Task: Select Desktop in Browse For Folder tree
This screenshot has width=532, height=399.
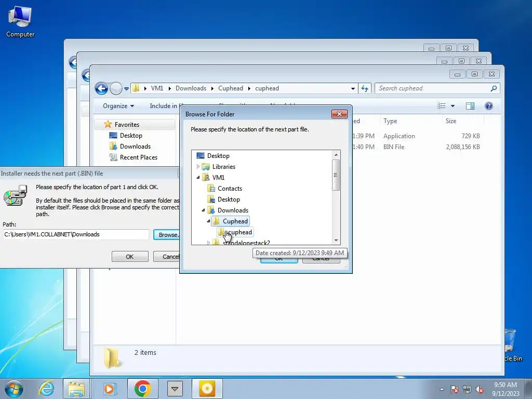Action: click(x=218, y=156)
